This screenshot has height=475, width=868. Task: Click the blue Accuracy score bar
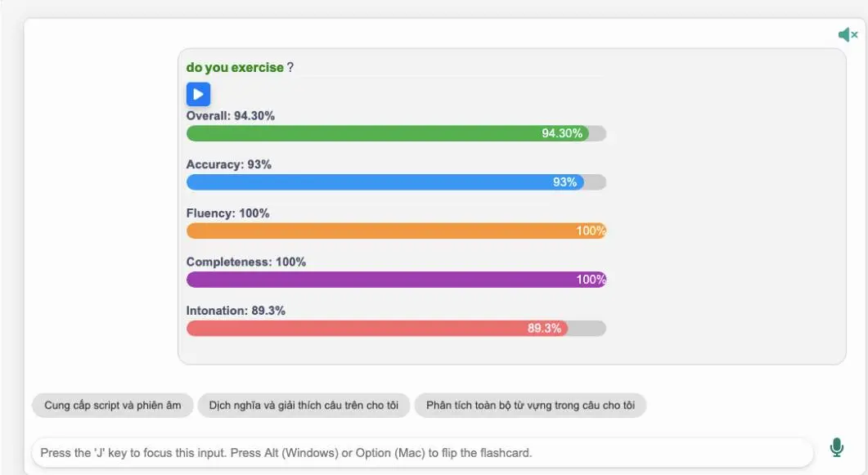coord(385,182)
